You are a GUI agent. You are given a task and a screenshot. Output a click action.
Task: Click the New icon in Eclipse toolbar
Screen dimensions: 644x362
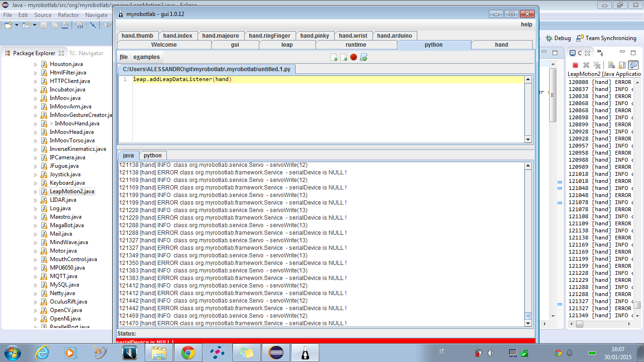pyautogui.click(x=8, y=25)
